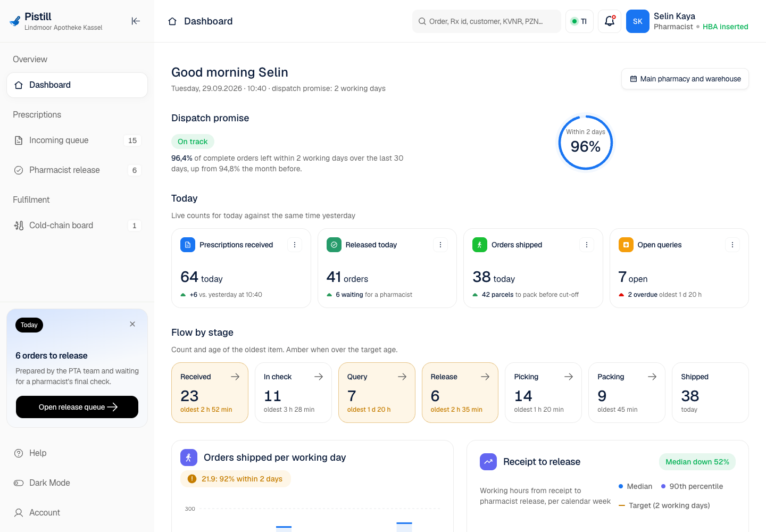Open the Picking stage card

pos(543,393)
